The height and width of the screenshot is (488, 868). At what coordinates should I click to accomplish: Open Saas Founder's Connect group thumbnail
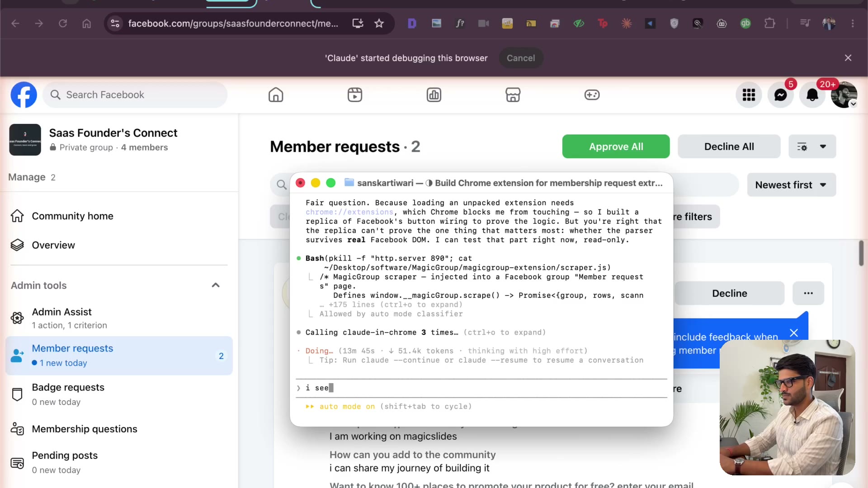coord(25,140)
